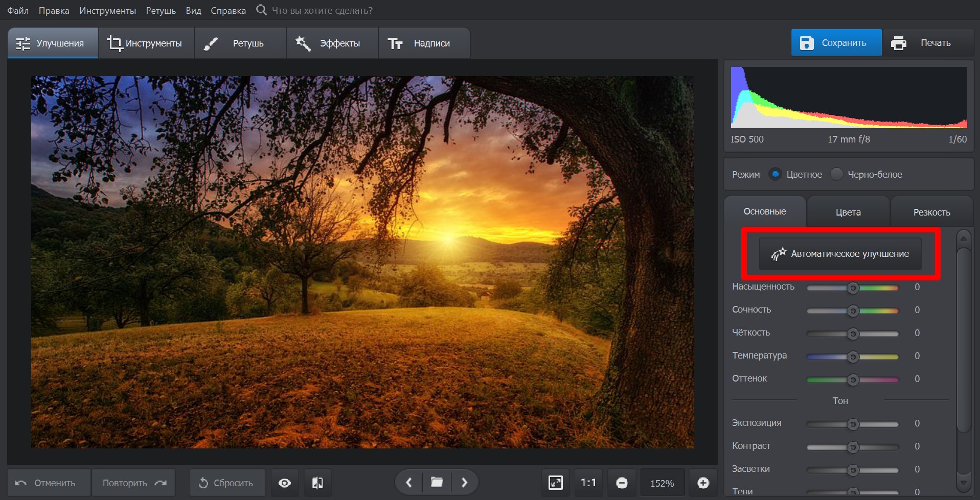Switch to the Инструменты tab with crop icon
980x500 pixels.
coord(146,43)
